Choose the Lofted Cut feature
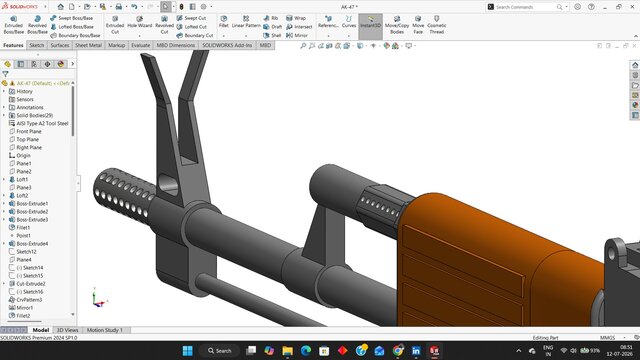Image resolution: width=640 pixels, height=360 pixels. click(192, 27)
